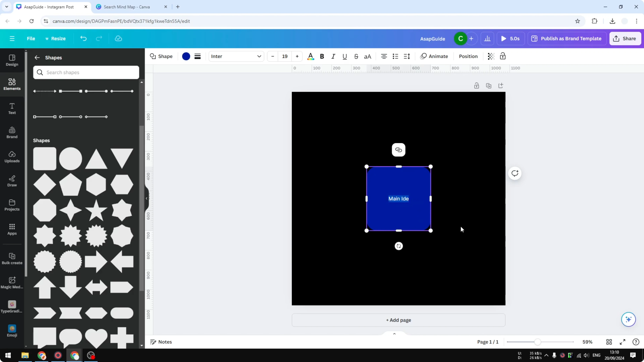The width and height of the screenshot is (644, 362).
Task: Open the insights chart icon
Action: [x=487, y=39]
